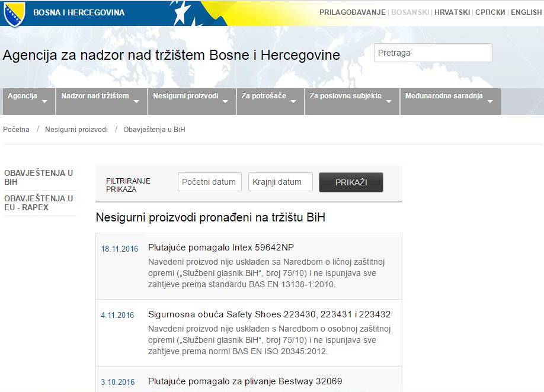Screen dimensions: 544x392
Task: Open Obavještenja u BiH sidebar item
Action: 39,177
